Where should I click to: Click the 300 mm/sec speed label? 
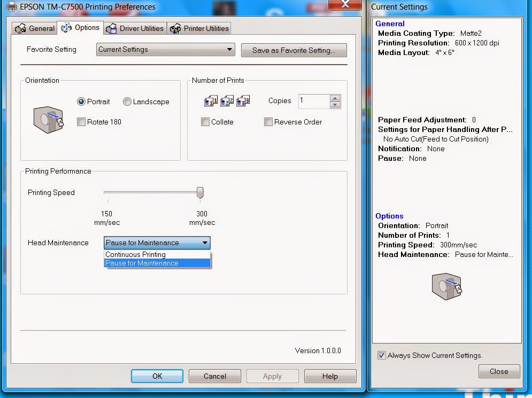click(202, 218)
